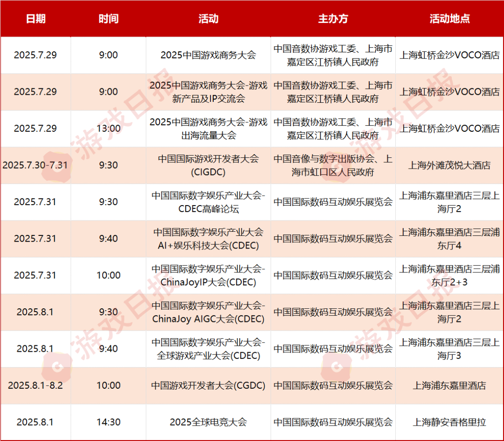This screenshot has height=441, width=504.
Task: Select the 9:30 time in the ChinaJoy AIGC大会 row
Action: click(x=108, y=312)
